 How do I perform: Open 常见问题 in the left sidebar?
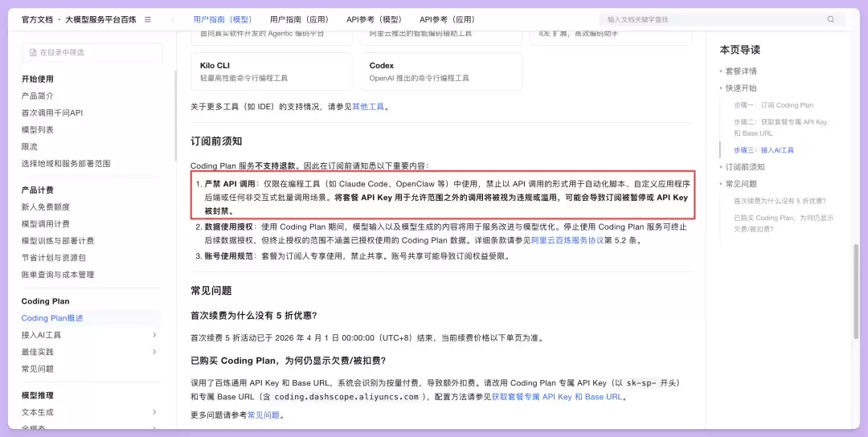(x=38, y=369)
